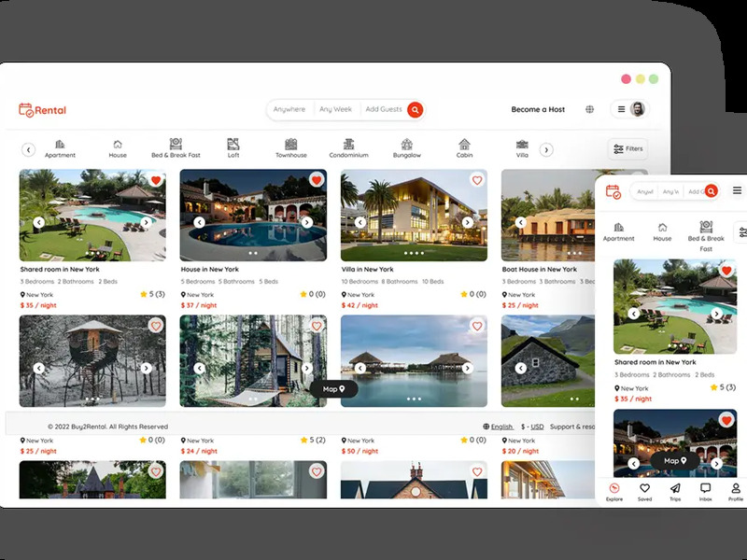Open the Filters button
This screenshot has width=747, height=560.
pos(627,148)
